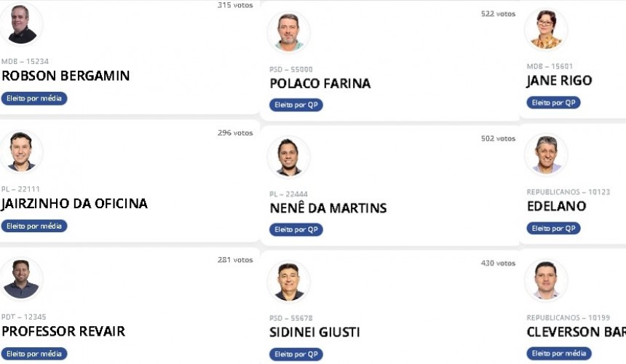Screen dimensions: 626x364
Task: Select the circular photo on Cleverson's card
Action: 546,280
